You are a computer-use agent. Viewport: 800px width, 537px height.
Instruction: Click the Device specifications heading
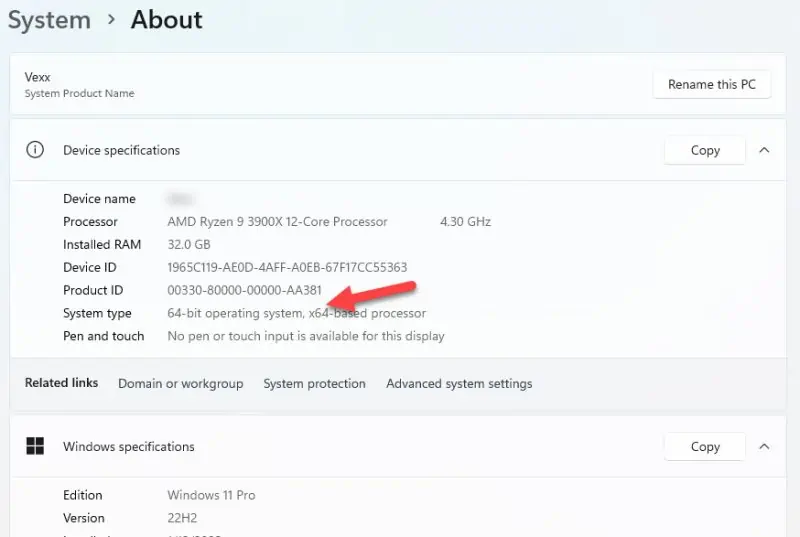click(x=121, y=150)
